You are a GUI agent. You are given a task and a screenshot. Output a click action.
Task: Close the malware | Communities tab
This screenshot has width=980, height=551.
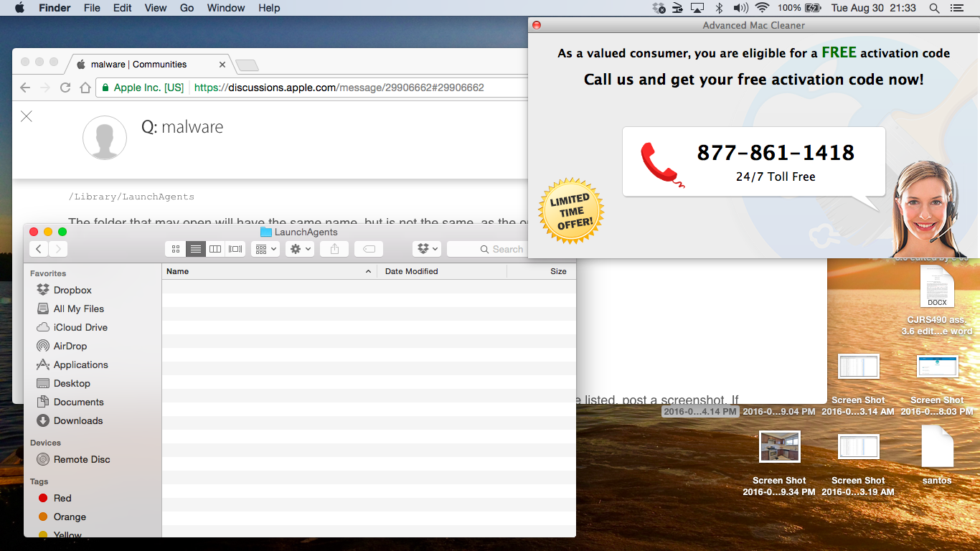click(x=222, y=65)
